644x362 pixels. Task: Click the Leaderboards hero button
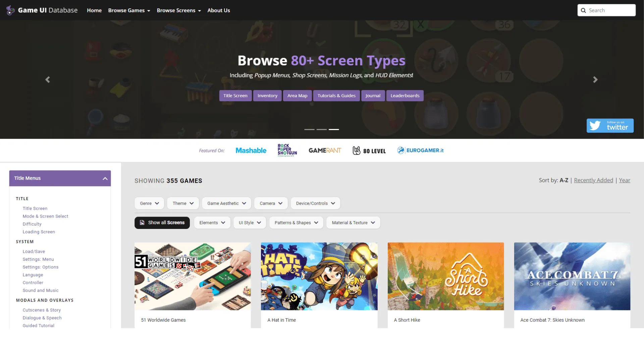[405, 96]
